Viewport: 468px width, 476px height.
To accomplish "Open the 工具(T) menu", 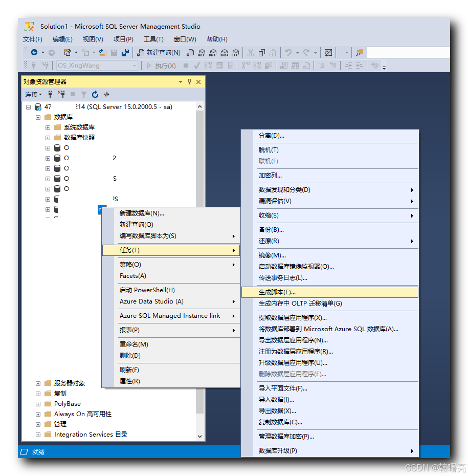I will coord(153,39).
